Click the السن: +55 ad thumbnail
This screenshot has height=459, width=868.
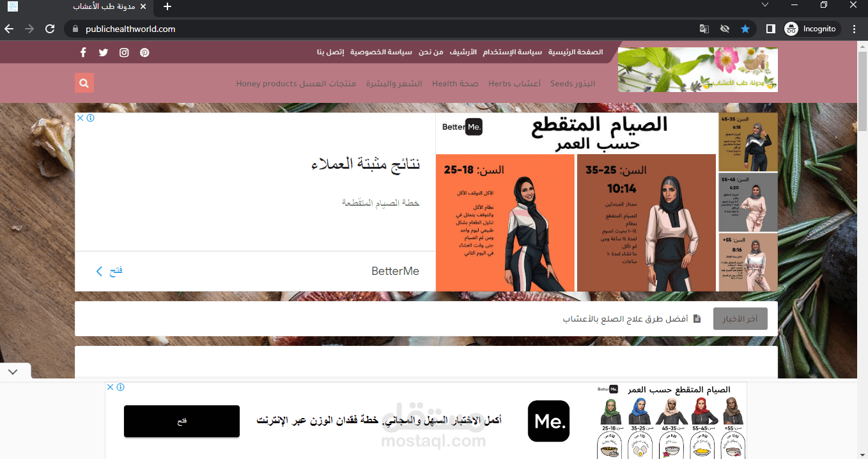748,262
